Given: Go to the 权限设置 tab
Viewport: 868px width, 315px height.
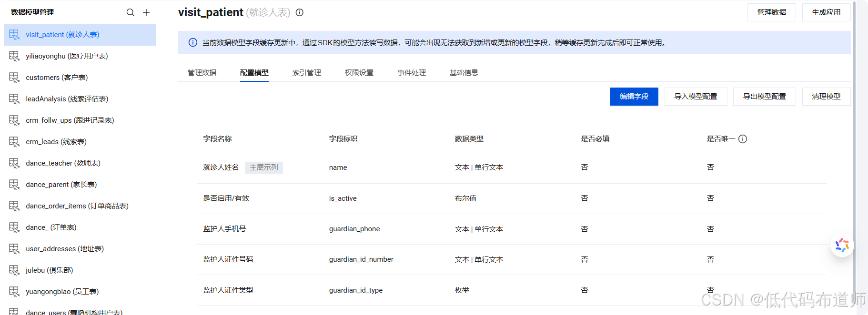Looking at the screenshot, I should click(359, 73).
